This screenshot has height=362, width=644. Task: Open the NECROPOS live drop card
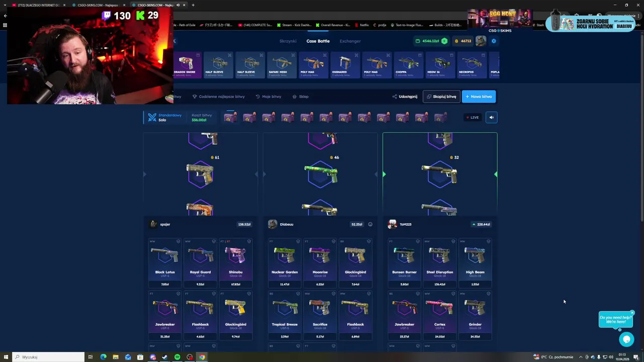coord(471,65)
